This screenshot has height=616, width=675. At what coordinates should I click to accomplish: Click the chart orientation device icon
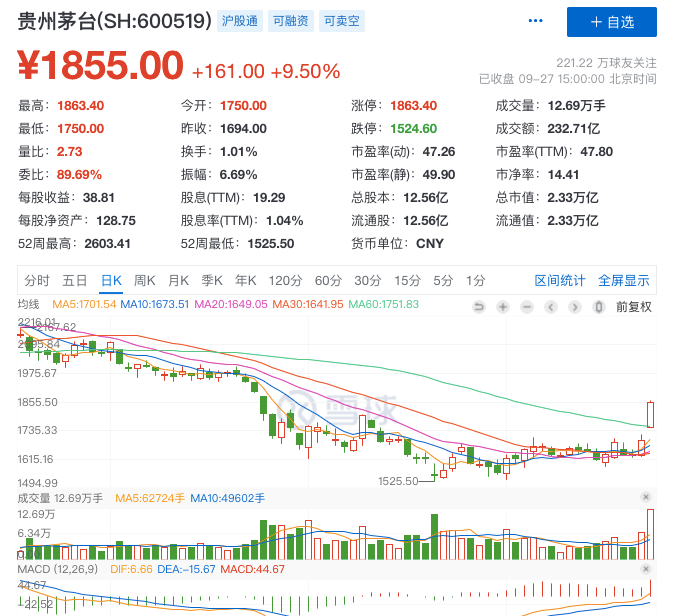tap(598, 307)
